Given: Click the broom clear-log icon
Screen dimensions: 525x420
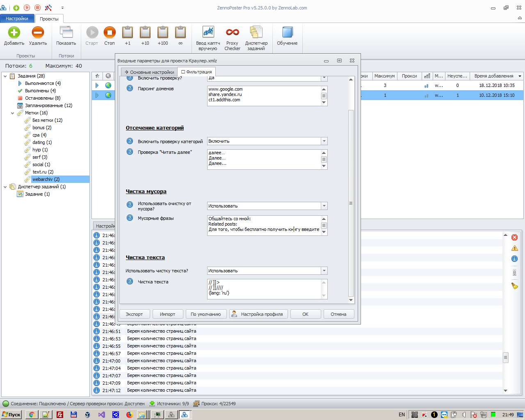Looking at the screenshot, I should pos(514,286).
